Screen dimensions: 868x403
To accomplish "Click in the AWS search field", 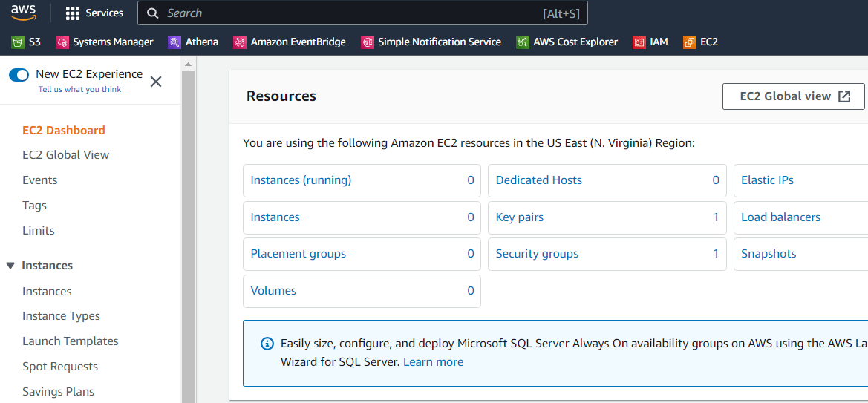I will click(362, 13).
